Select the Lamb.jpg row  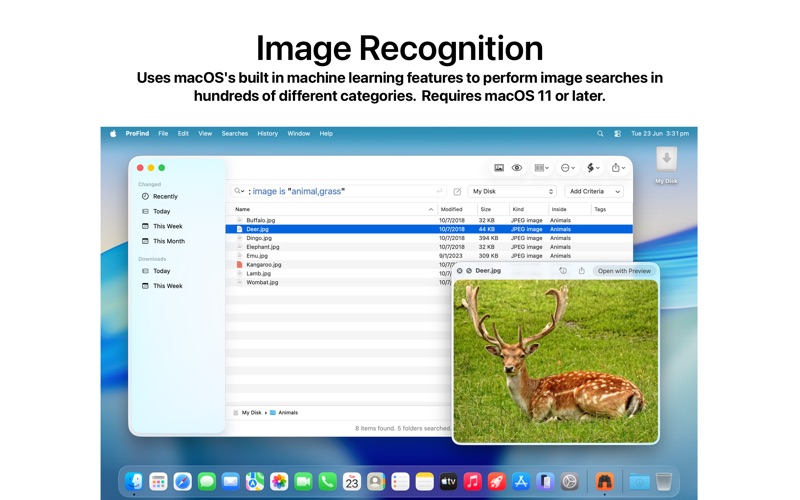click(339, 273)
